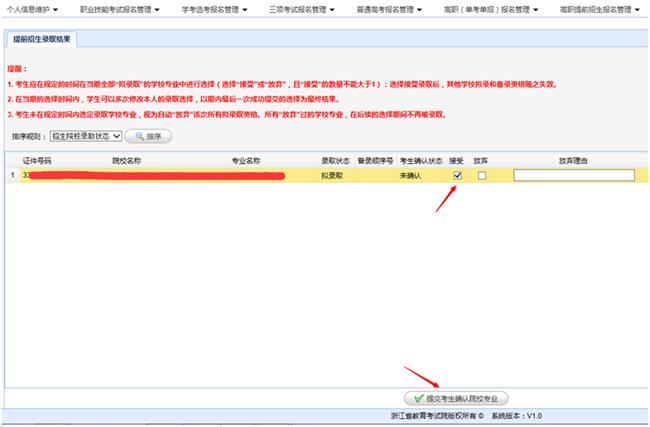
Task: Tick the 放弃 checkbox for row 1
Action: tap(482, 175)
